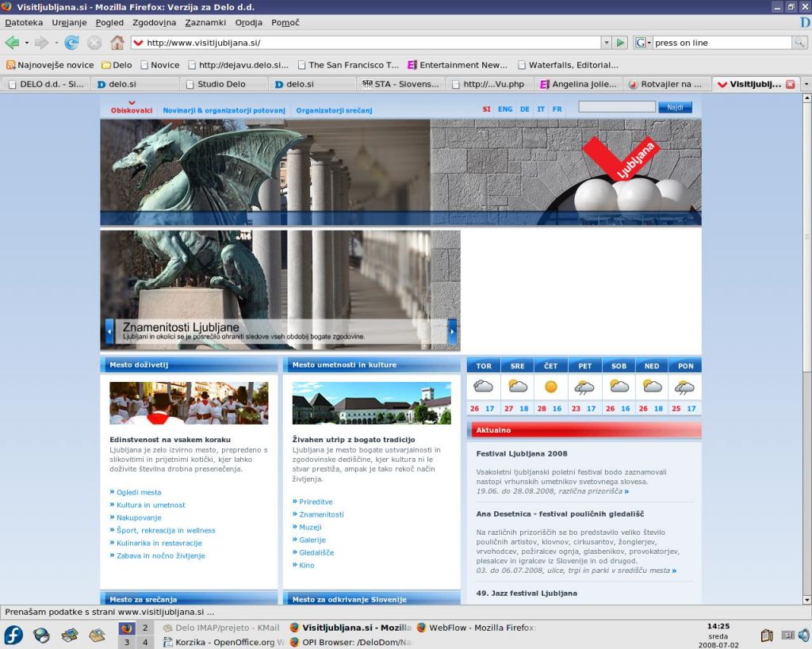Open the Back button history dropdown arrow

coord(27,43)
